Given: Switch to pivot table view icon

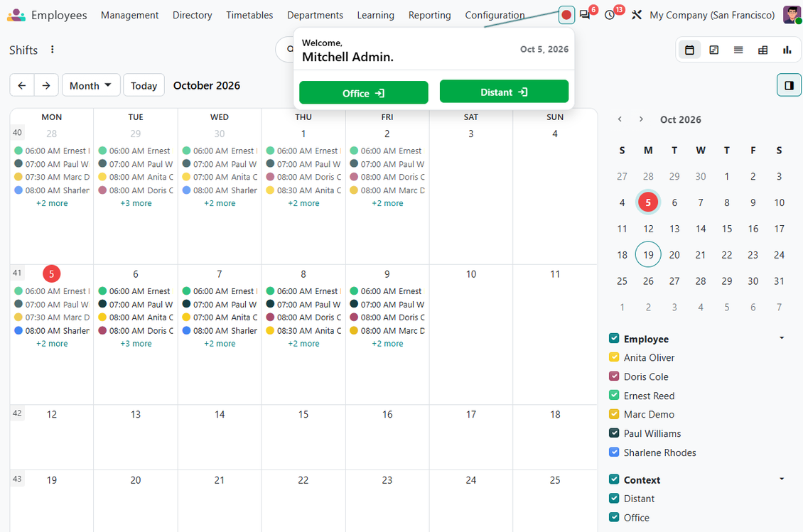Looking at the screenshot, I should [762, 50].
